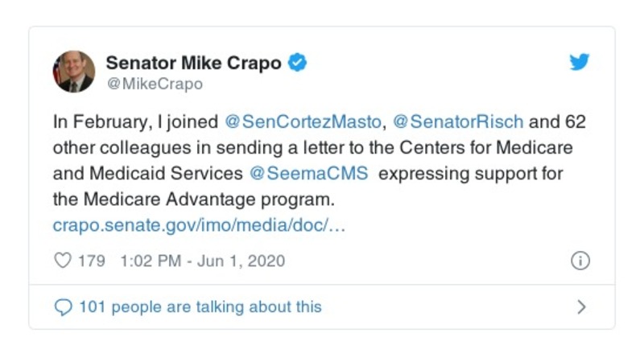Image resolution: width=644 pixels, height=358 pixels.
Task: Click the speech bubble reply icon
Action: coord(62,307)
